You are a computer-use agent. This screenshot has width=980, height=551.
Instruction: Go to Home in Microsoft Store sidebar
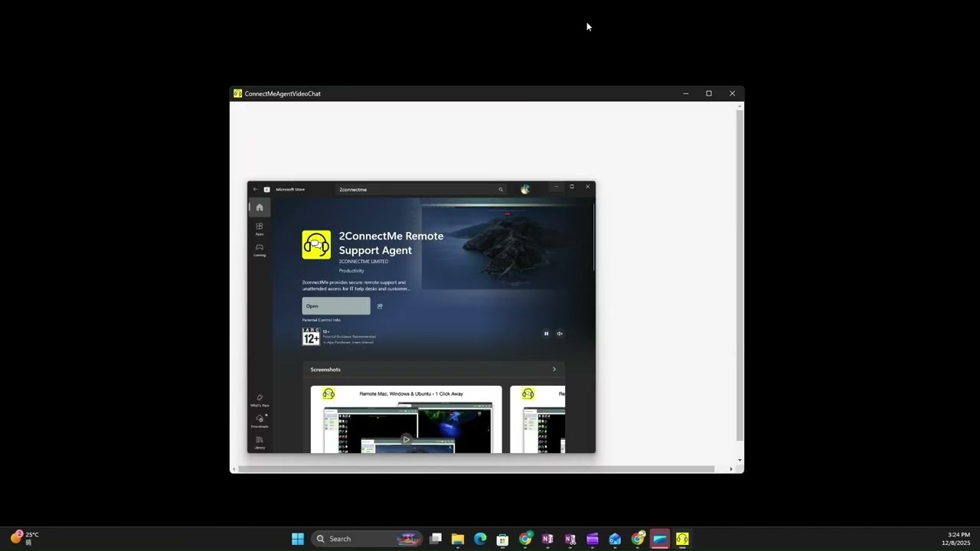pos(260,207)
